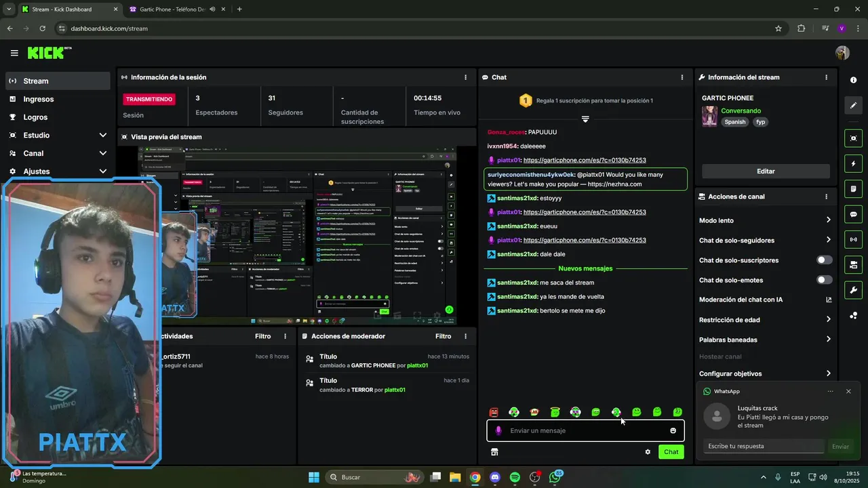Screen dimensions: 868x488
Task: Expand the Canal sidebar section
Action: click(103, 153)
